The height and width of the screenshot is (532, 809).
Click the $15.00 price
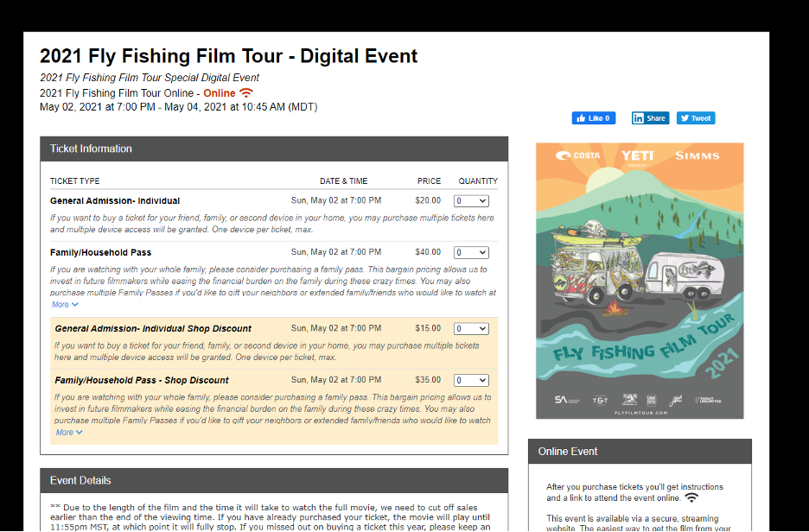coord(428,328)
